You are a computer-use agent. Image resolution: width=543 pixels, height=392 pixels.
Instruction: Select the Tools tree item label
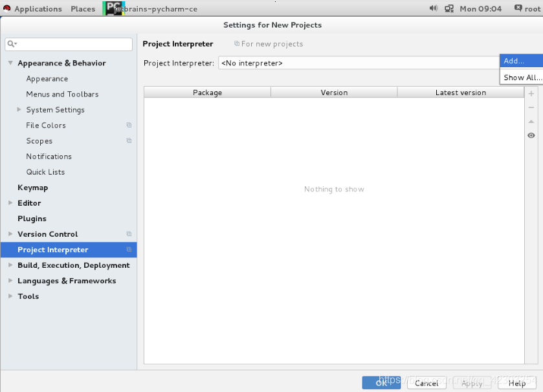[x=28, y=296]
